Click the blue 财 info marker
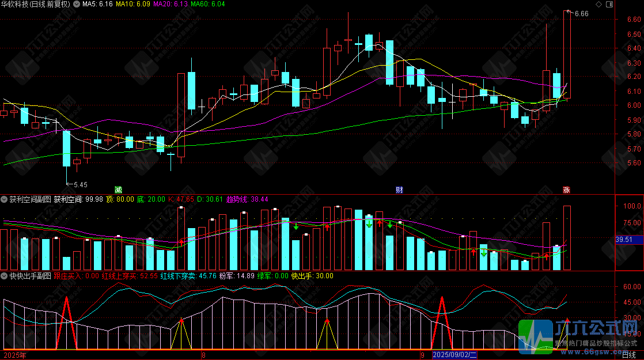644x360 pixels. pos(399,190)
